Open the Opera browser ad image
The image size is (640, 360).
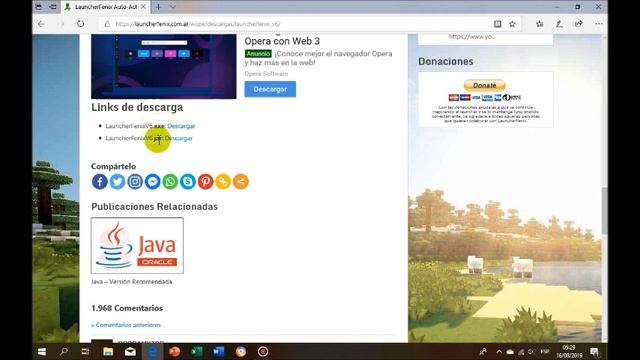164,67
